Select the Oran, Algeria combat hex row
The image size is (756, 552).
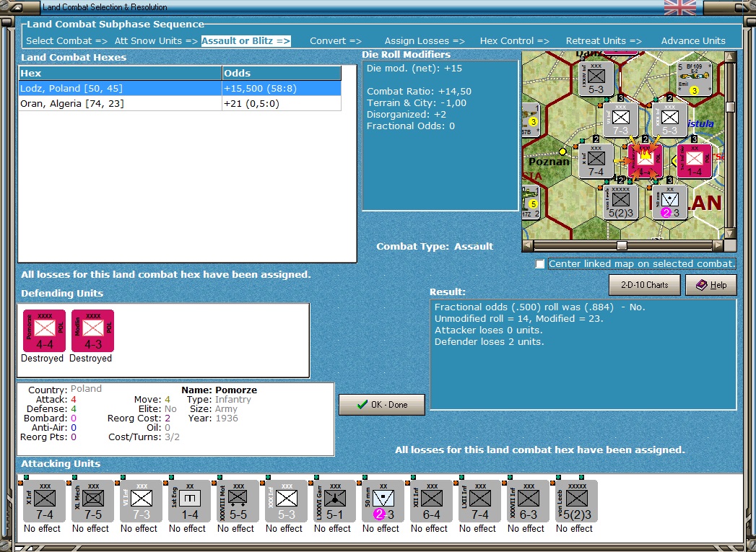point(180,104)
